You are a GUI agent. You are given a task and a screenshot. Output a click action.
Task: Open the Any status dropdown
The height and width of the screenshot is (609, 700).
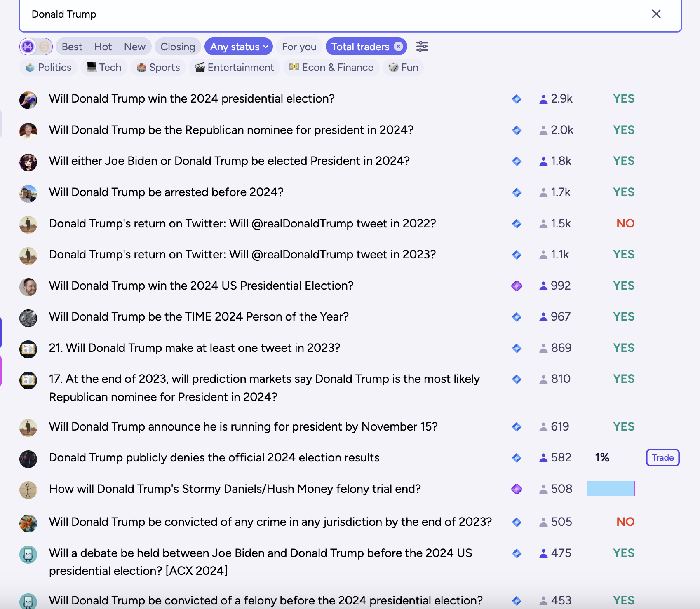pos(239,47)
